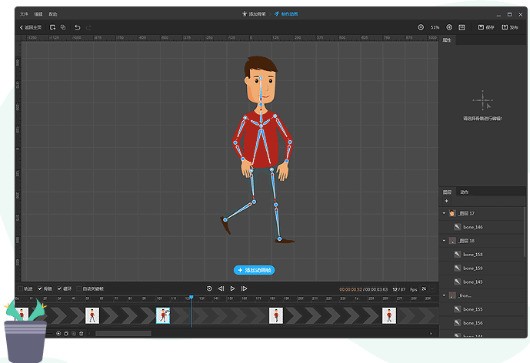Click the grey thumbnail icon of layer 18
This screenshot has width=530, height=363.
[x=452, y=240]
